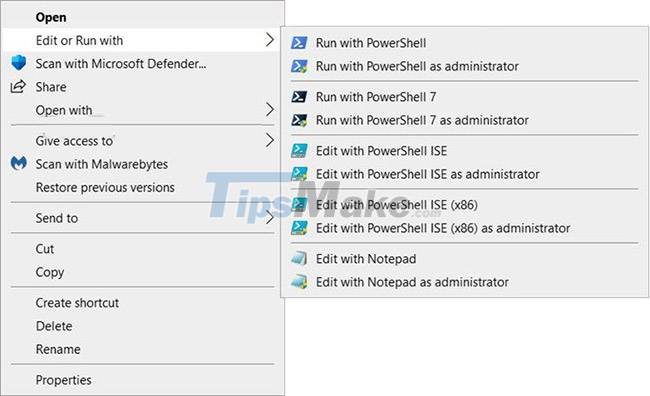Click the PowerShell ISE (x86) icon
The width and height of the screenshot is (650, 396).
(x=299, y=205)
